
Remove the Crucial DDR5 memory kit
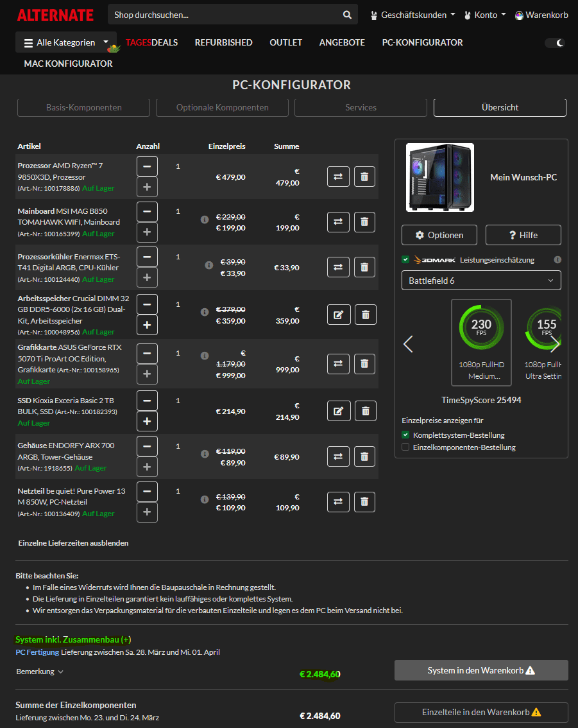366,315
